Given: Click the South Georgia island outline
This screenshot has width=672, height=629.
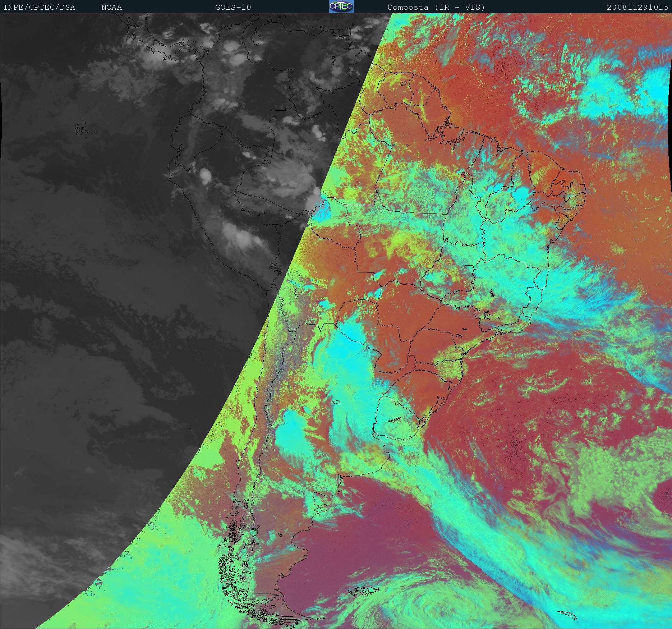Looking at the screenshot, I should pos(568,615).
